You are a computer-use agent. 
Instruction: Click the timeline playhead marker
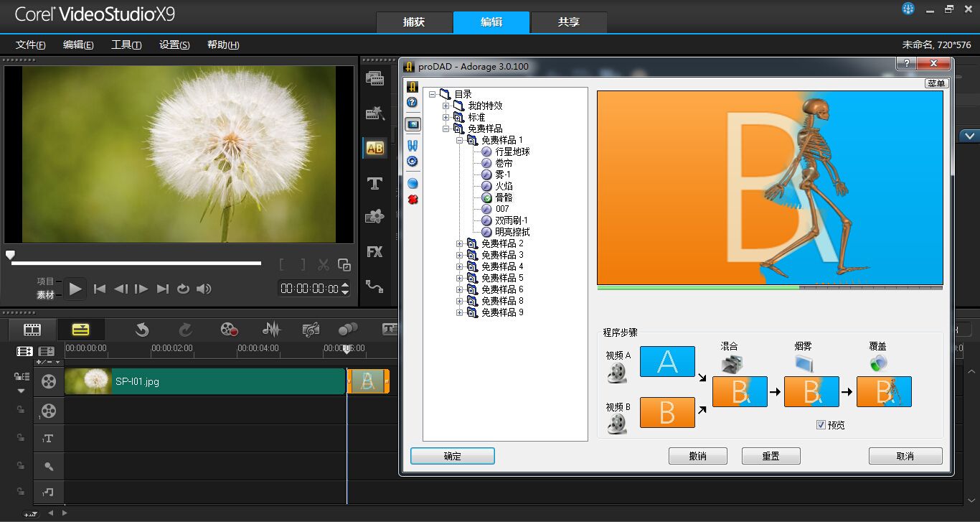tap(347, 349)
